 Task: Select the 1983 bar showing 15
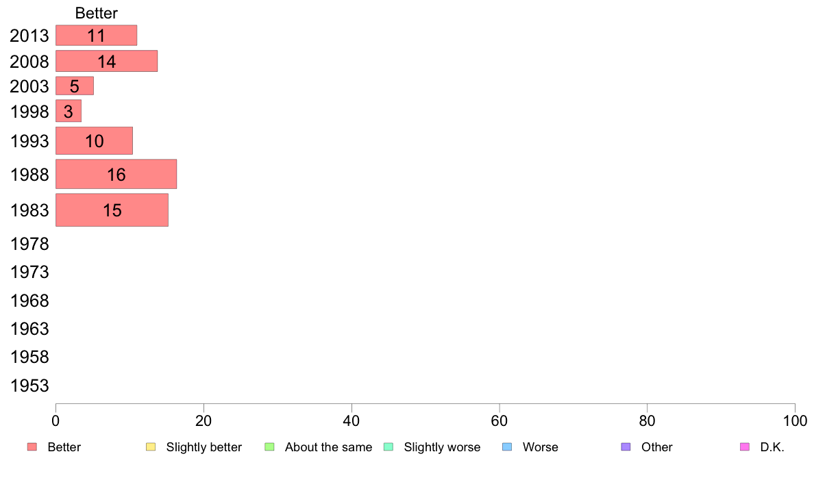pos(112,210)
